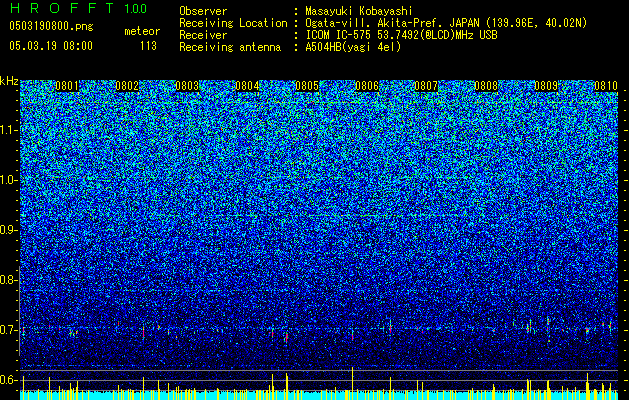Viewport: 629px width, 400px height.
Task: Click the 1.0 kHz axis label
Action: pyautogui.click(x=9, y=180)
